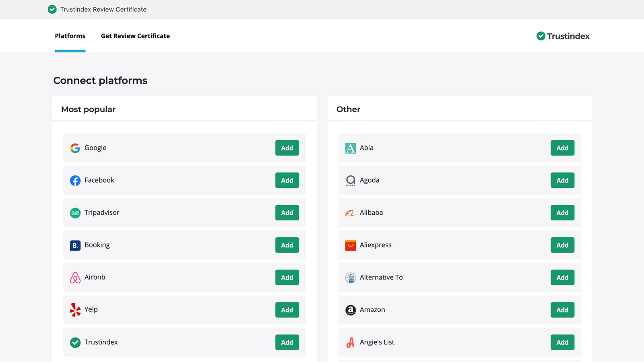644x362 pixels.
Task: Add the Abia platform
Action: (x=562, y=148)
